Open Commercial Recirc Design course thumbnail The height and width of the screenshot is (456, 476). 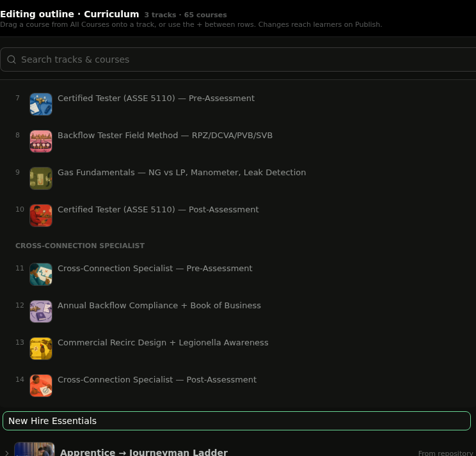point(41,349)
